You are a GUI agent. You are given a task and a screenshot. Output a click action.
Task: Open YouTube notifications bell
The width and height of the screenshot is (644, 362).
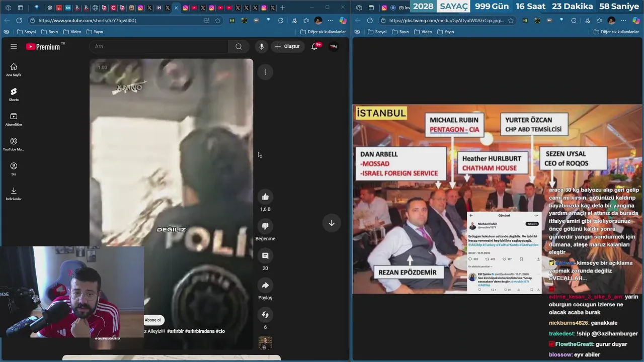[x=315, y=46]
